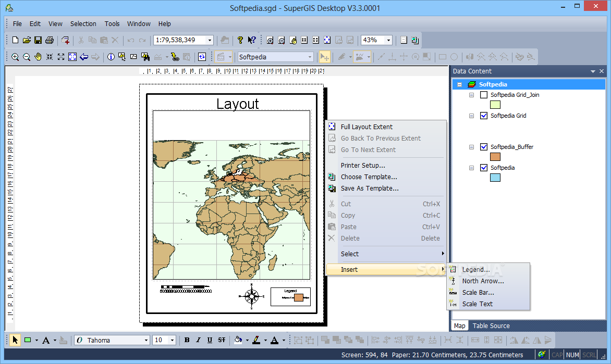The height and width of the screenshot is (364, 611).
Task: Select the north arrow compass in layout
Action: pos(252,296)
